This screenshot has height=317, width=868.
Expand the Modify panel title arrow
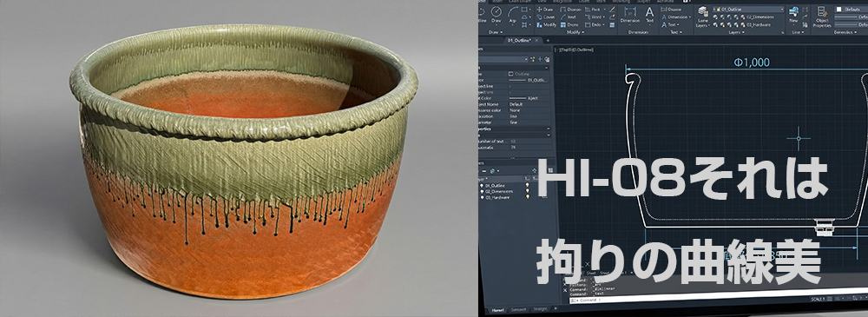pyautogui.click(x=583, y=32)
